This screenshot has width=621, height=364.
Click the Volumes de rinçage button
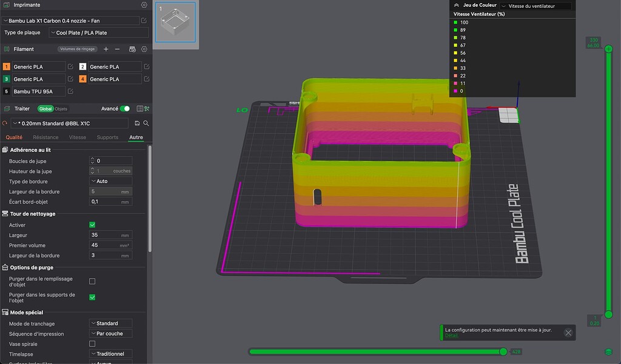click(x=77, y=49)
